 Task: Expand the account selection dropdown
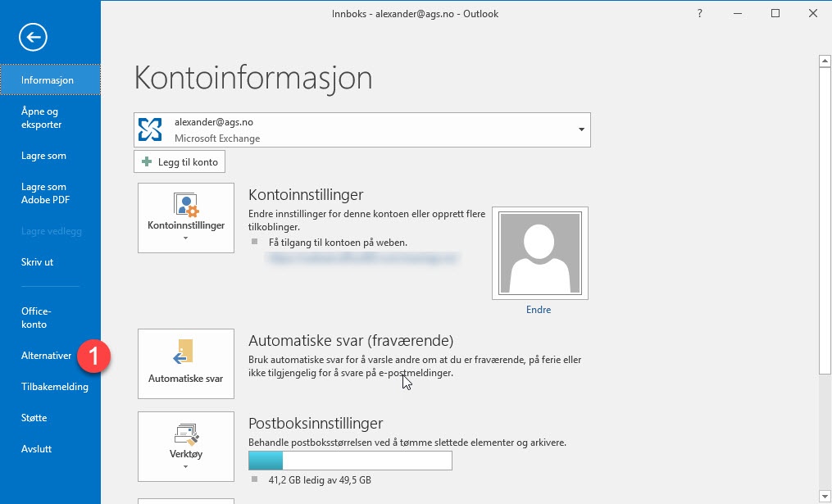tap(580, 129)
